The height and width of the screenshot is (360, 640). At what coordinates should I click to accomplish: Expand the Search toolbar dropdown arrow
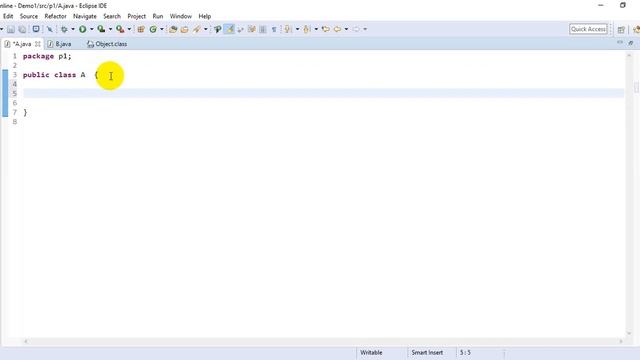pos(206,29)
